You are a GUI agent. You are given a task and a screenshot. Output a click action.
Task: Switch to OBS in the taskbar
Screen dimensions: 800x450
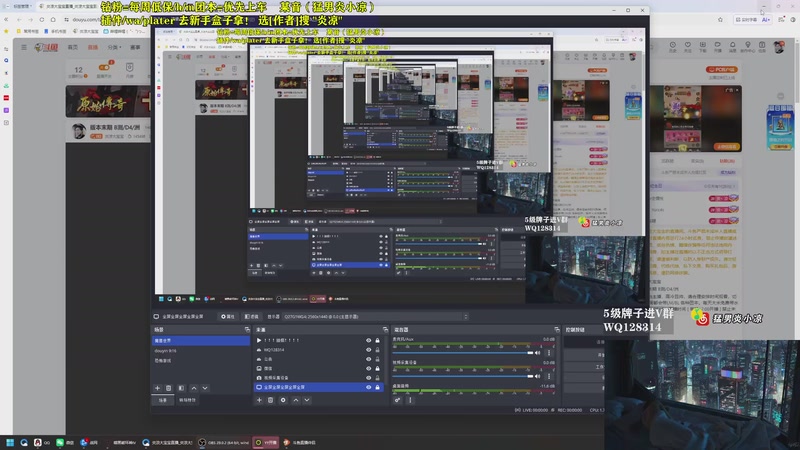coord(224,442)
